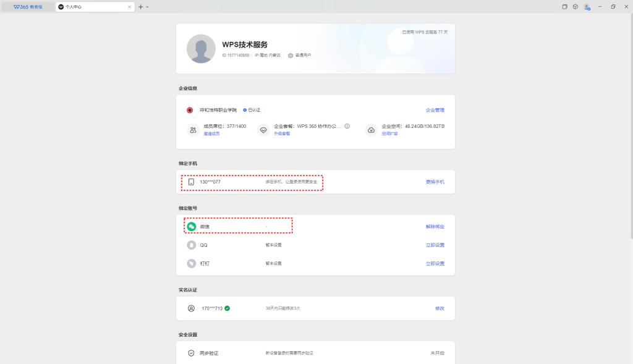This screenshot has width=633, height=364.
Task: Click 修改 in the 实名认证 row
Action: point(440,308)
